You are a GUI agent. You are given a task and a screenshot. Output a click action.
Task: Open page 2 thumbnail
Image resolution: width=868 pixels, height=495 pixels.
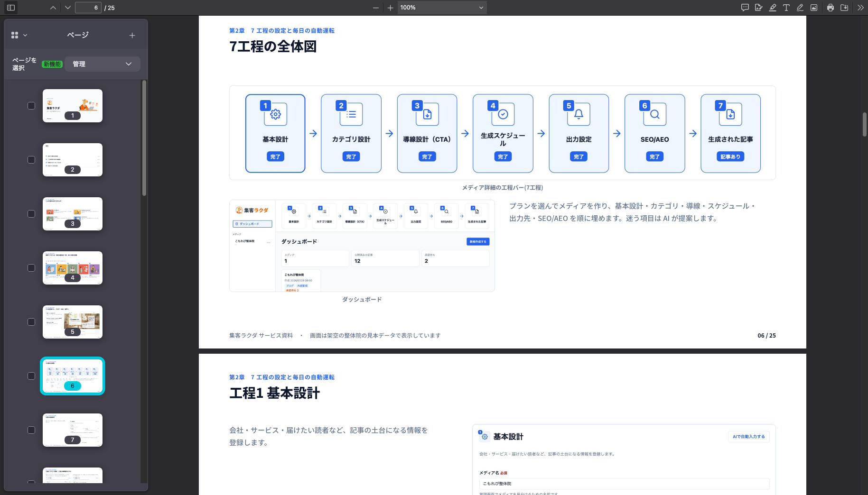point(73,160)
